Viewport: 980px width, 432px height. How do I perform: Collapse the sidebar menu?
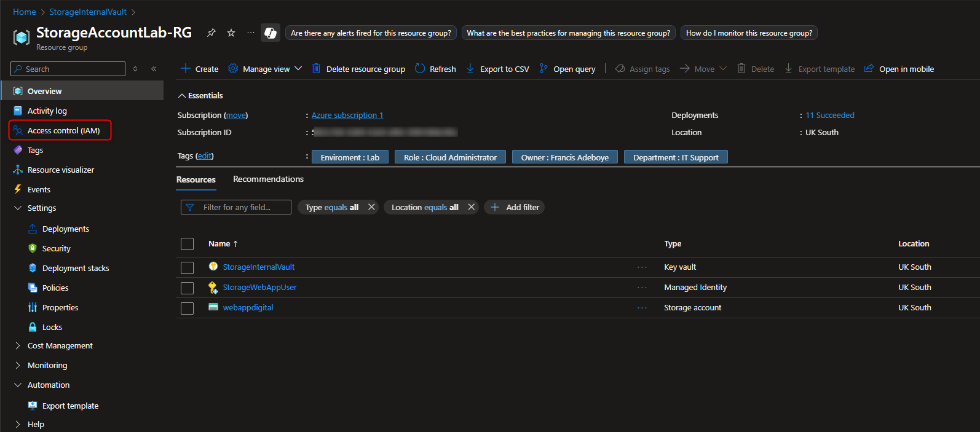(154, 69)
